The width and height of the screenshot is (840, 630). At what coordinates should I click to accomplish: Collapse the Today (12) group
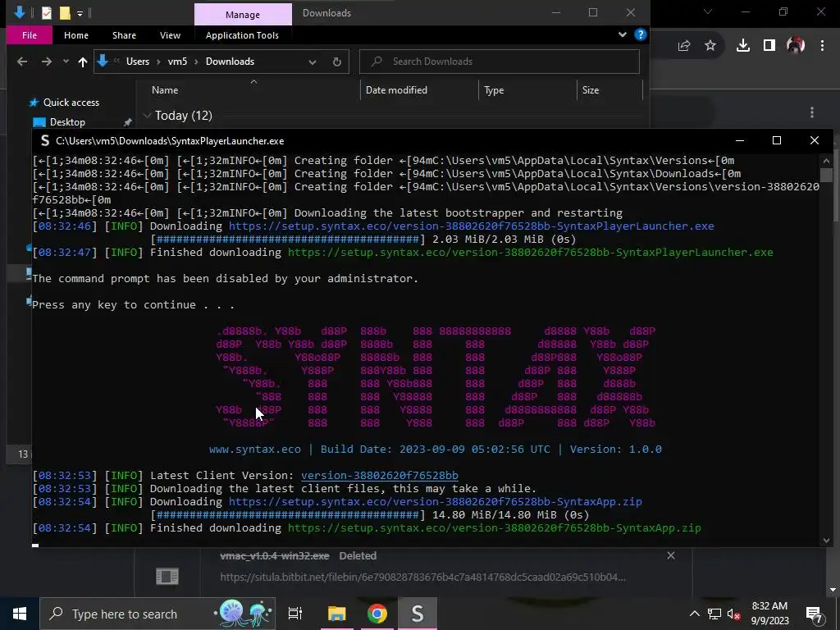coord(147,116)
